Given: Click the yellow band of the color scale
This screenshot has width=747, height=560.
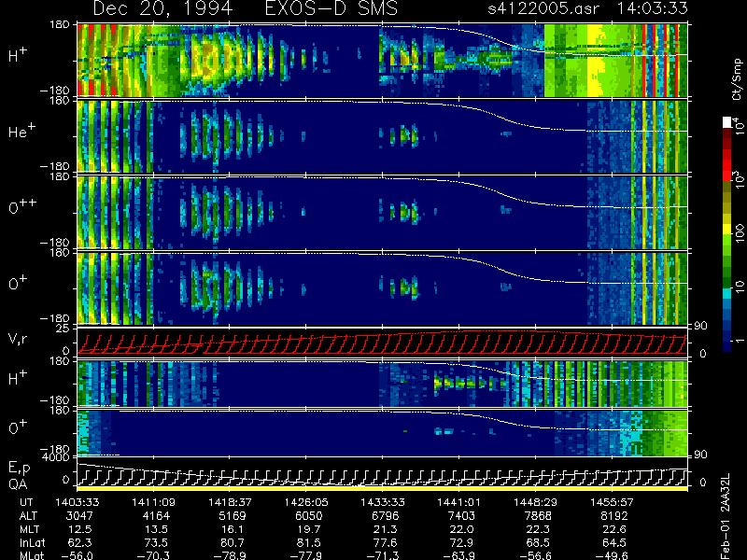Looking at the screenshot, I should click(727, 230).
